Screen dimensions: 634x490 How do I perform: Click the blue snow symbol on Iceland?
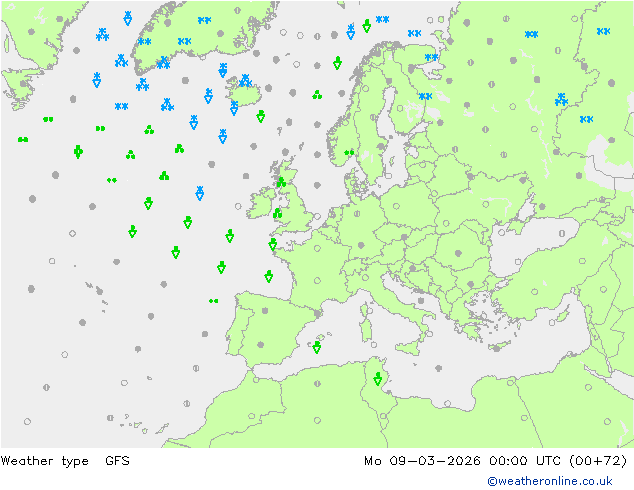pos(245,80)
